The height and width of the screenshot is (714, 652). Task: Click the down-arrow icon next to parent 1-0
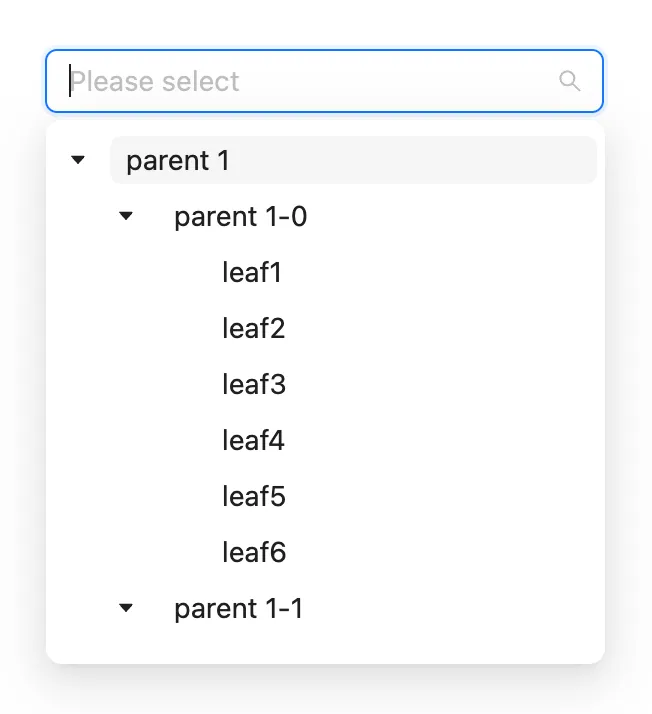(126, 216)
